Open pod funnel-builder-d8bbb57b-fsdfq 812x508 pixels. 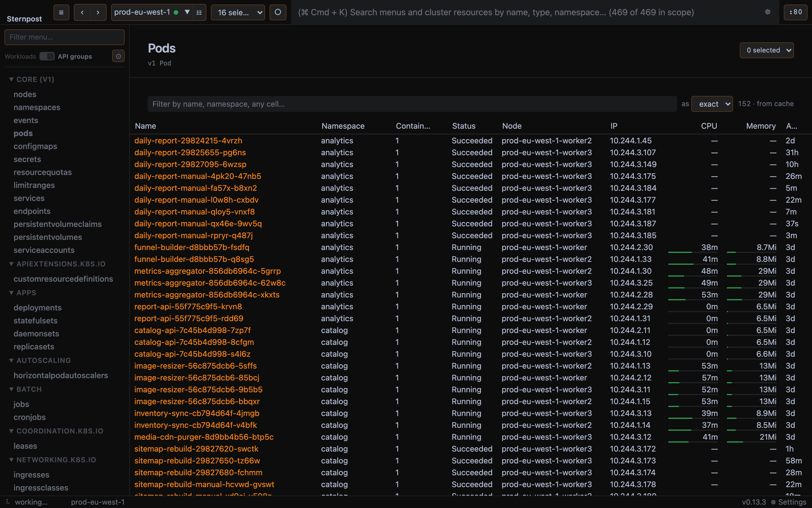coord(192,247)
